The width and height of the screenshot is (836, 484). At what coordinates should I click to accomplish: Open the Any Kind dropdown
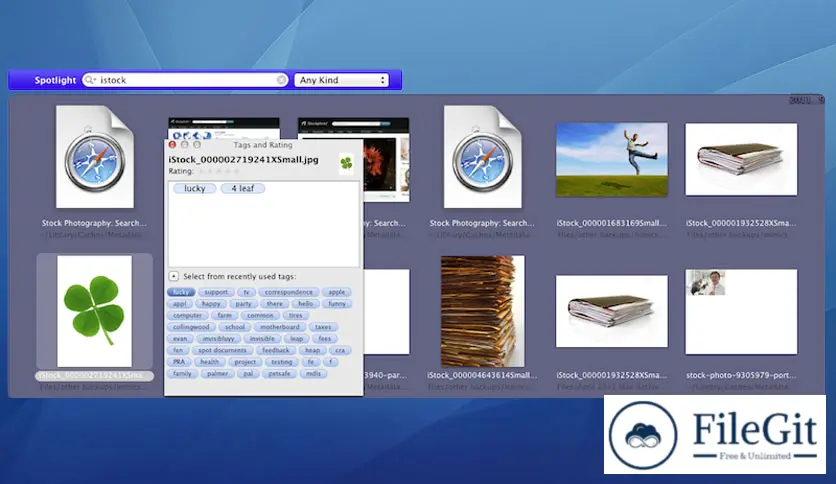pos(341,80)
